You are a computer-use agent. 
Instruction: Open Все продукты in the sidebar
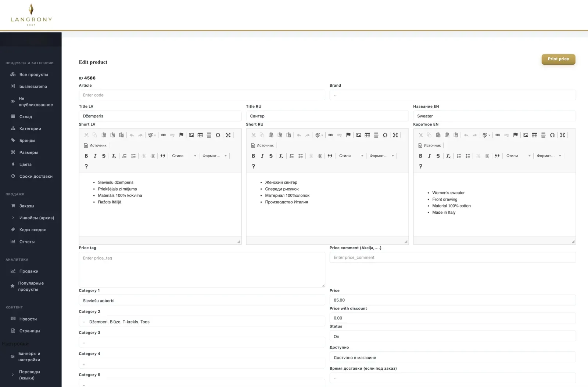[33, 75]
